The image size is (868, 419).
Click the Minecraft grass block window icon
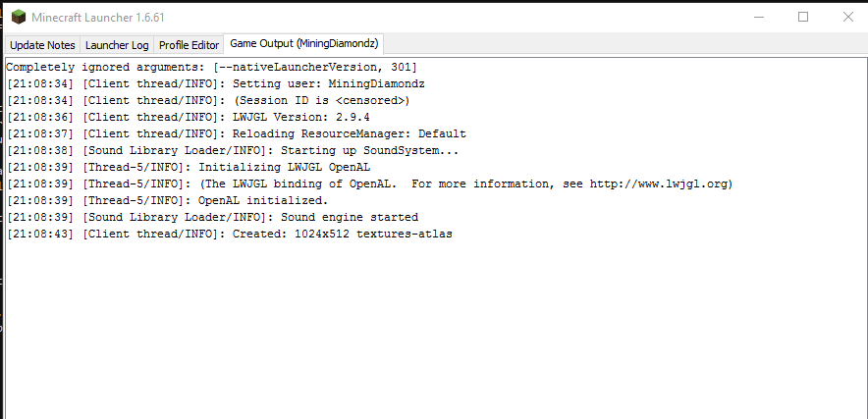point(19,17)
